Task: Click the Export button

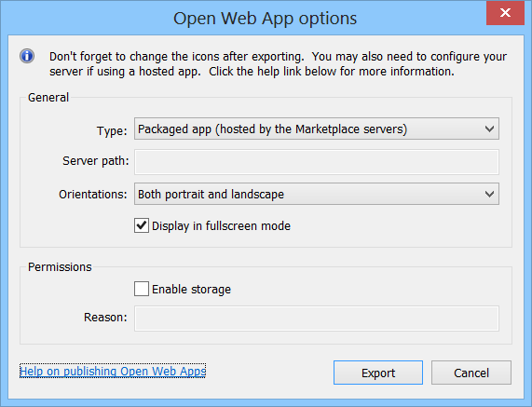Action: point(378,373)
